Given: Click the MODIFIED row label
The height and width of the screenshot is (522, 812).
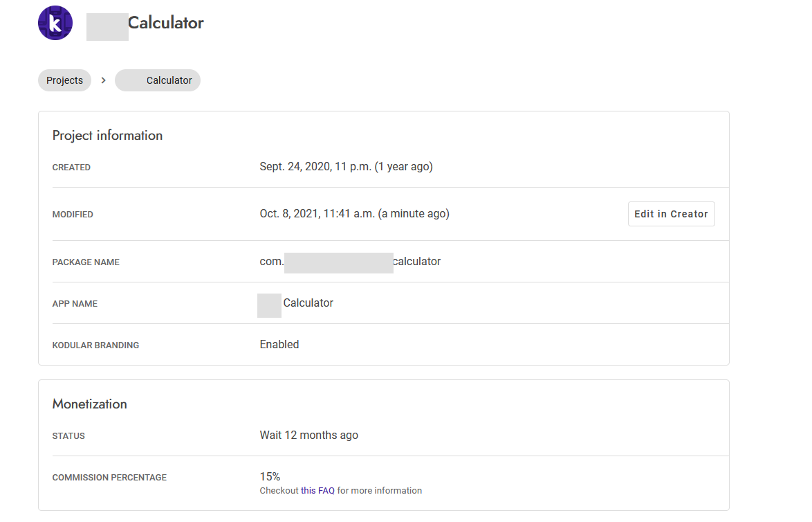Looking at the screenshot, I should [73, 215].
